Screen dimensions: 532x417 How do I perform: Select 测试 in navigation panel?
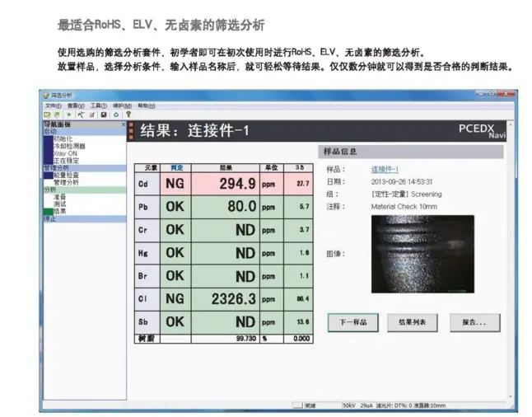click(60, 204)
